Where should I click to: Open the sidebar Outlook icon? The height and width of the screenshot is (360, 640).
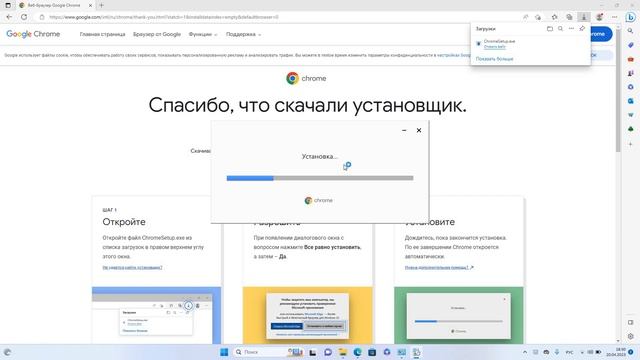[631, 101]
